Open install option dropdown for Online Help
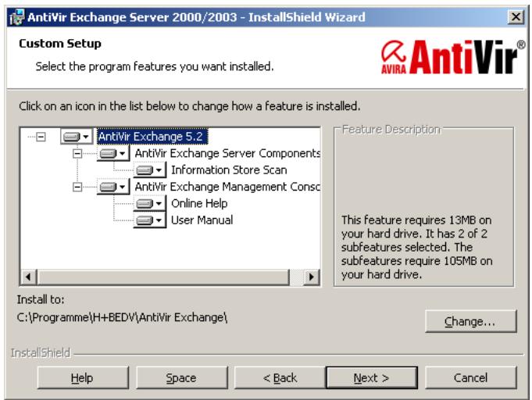 (x=150, y=203)
